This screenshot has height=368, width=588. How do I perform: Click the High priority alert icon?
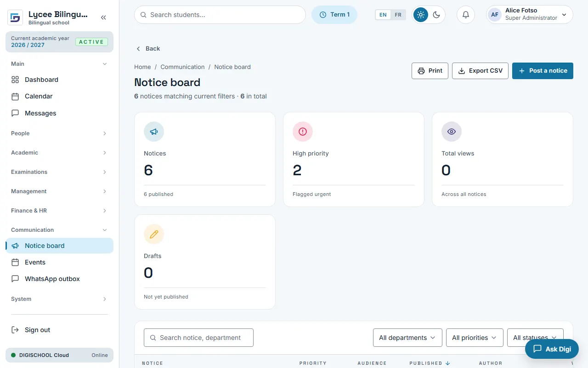303,132
